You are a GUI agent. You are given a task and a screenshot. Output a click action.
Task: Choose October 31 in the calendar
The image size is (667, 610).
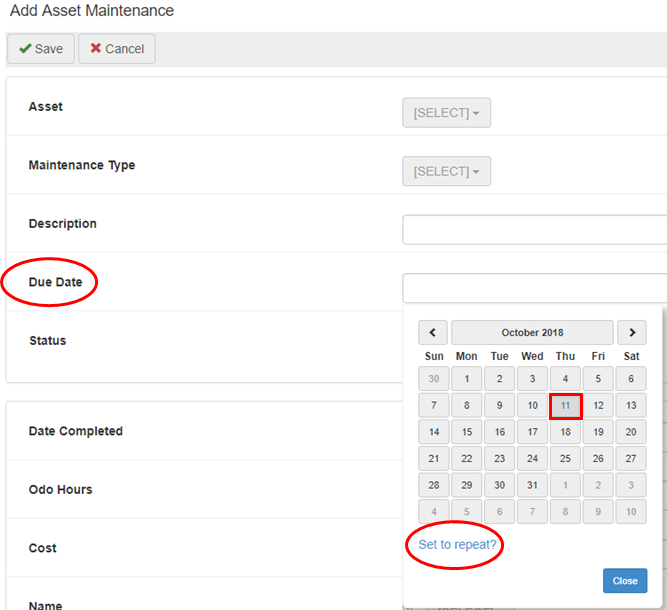pos(532,485)
